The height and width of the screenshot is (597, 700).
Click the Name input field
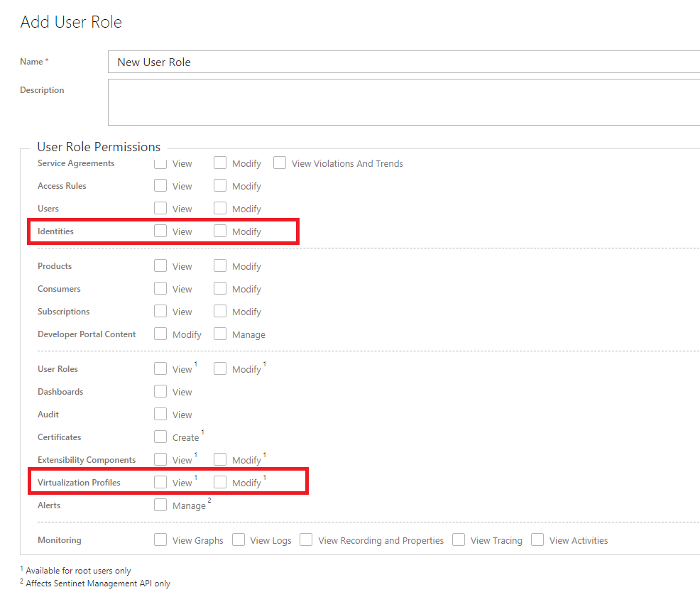coord(403,62)
